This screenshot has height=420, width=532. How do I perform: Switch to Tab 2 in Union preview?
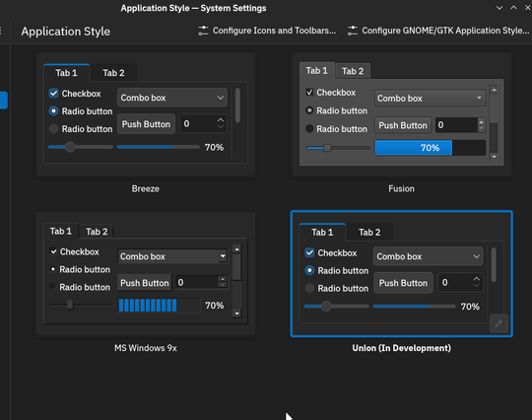(369, 233)
